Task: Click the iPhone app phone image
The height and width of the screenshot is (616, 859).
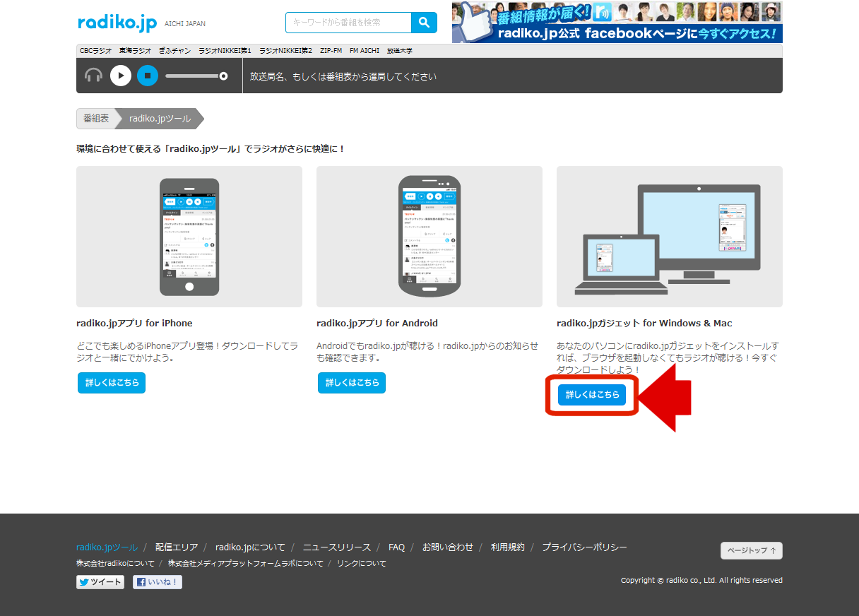Action: pos(189,237)
